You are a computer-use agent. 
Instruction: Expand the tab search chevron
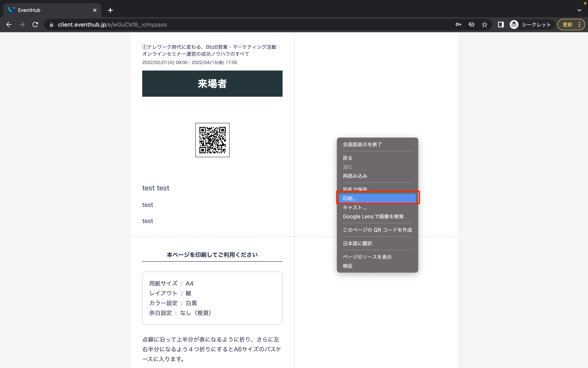(x=579, y=10)
